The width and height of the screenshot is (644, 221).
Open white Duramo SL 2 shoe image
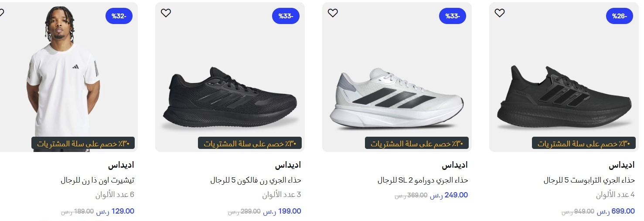click(x=396, y=99)
